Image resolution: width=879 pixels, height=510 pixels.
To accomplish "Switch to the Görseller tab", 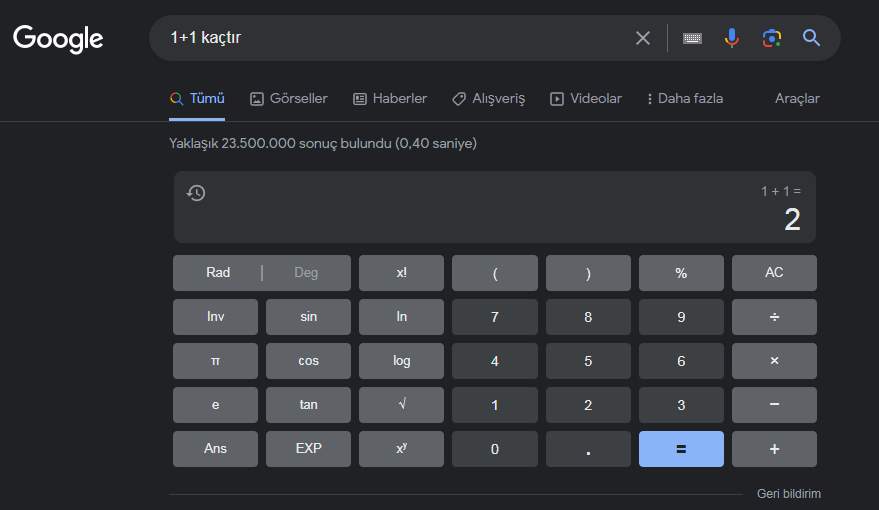I will (288, 99).
